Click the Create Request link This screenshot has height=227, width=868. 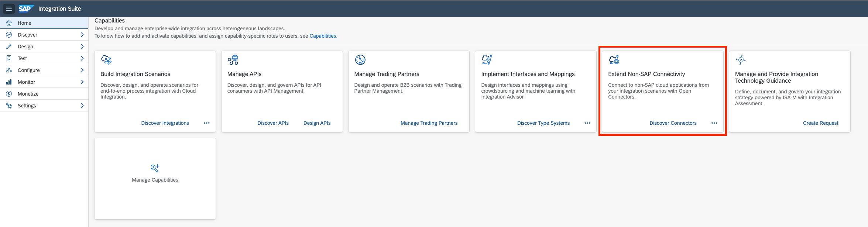pyautogui.click(x=821, y=123)
